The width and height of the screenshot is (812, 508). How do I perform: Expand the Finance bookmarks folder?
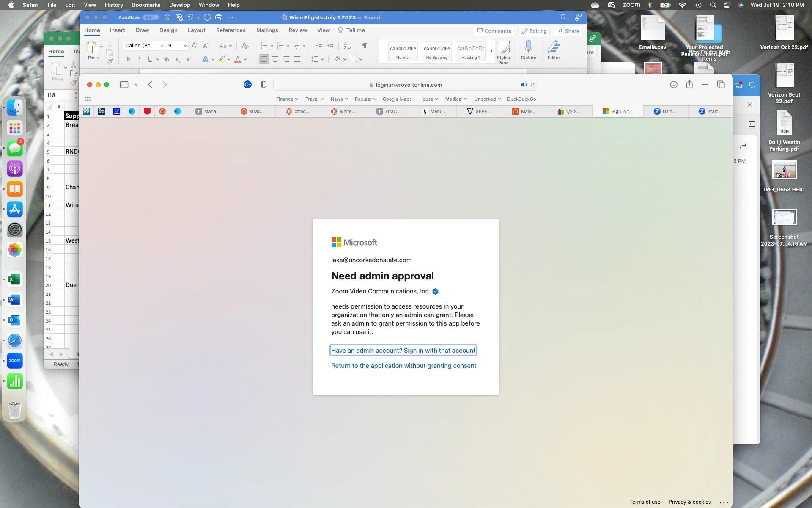(287, 99)
